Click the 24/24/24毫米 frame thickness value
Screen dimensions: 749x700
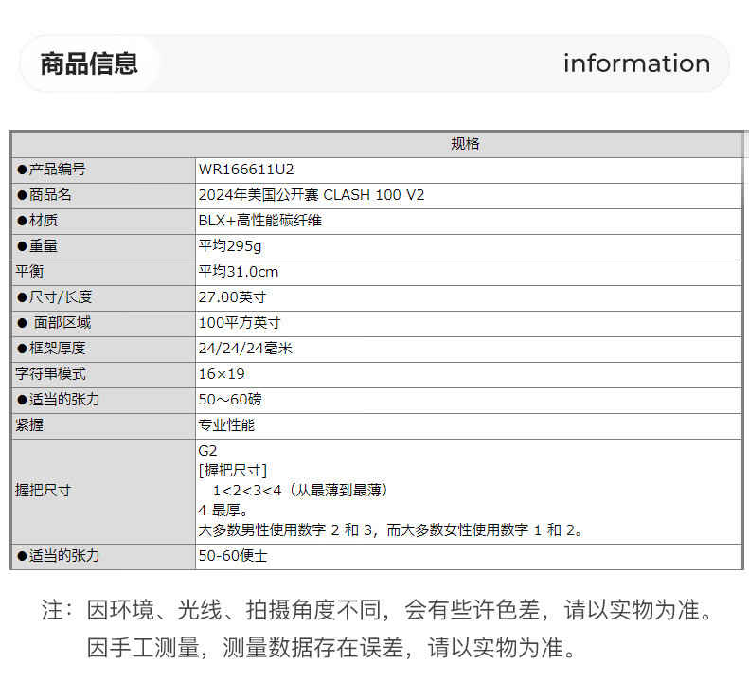click(245, 349)
